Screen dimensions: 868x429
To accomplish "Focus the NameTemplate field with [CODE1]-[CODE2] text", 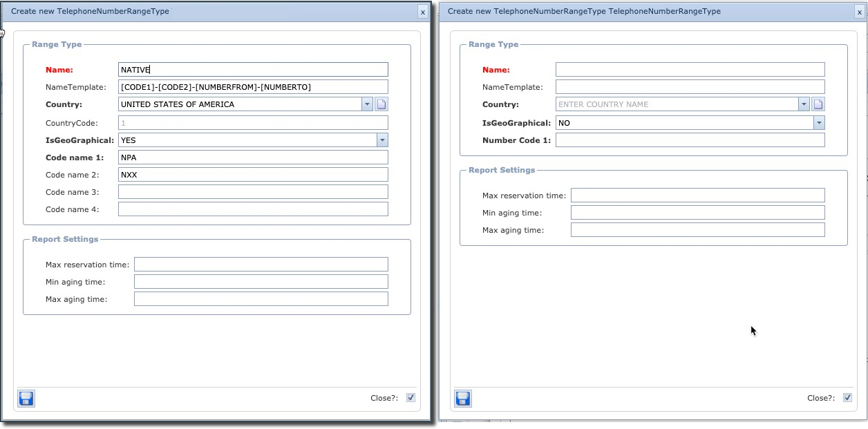I will (x=253, y=87).
